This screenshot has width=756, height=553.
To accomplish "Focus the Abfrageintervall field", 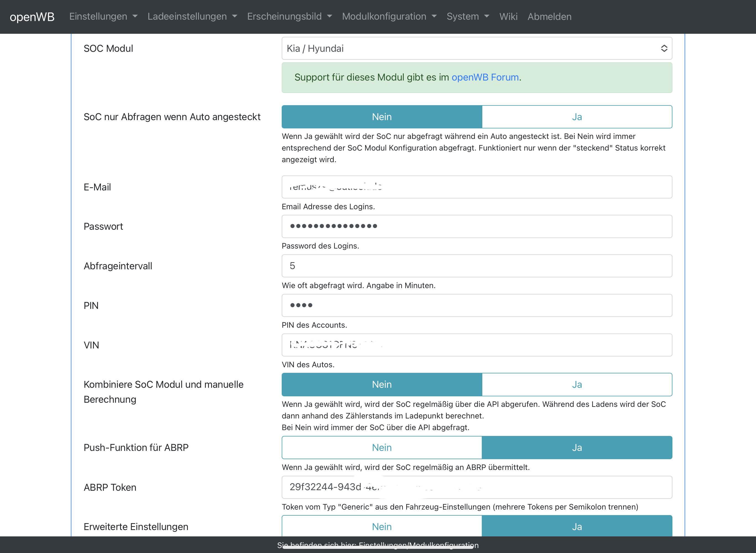I will pyautogui.click(x=477, y=266).
